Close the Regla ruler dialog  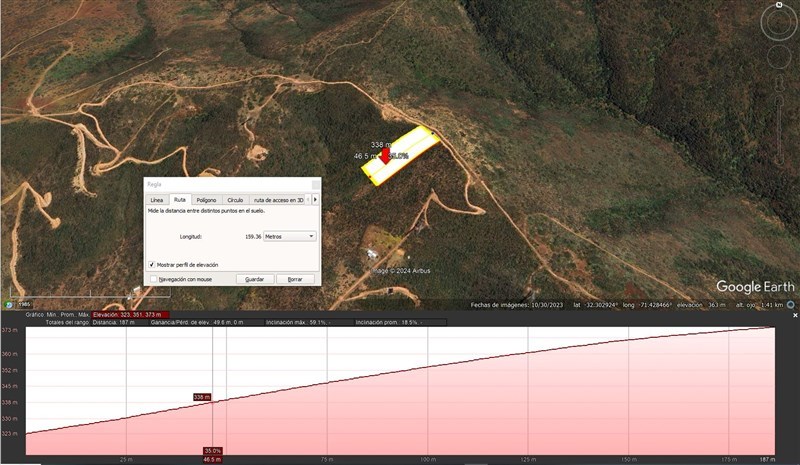pyautogui.click(x=314, y=185)
